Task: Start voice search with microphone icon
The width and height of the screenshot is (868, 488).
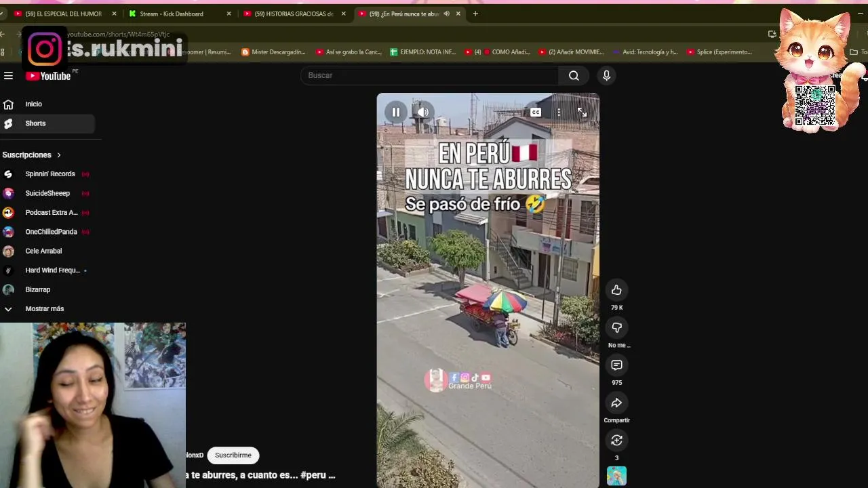Action: click(x=606, y=75)
